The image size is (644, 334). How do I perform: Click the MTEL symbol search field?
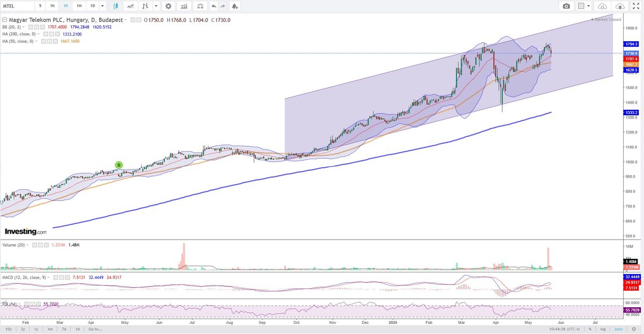(18, 6)
